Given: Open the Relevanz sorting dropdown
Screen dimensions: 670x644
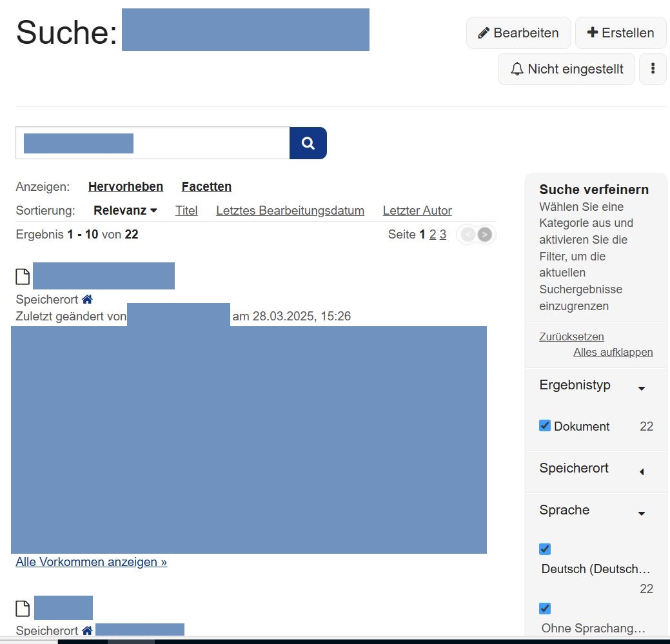Looking at the screenshot, I should point(126,211).
